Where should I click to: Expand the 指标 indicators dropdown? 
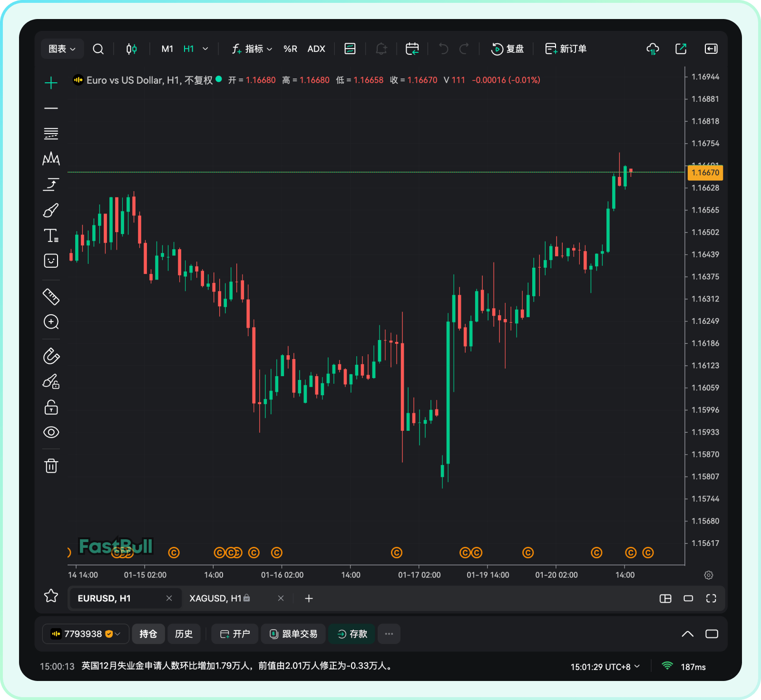[252, 49]
